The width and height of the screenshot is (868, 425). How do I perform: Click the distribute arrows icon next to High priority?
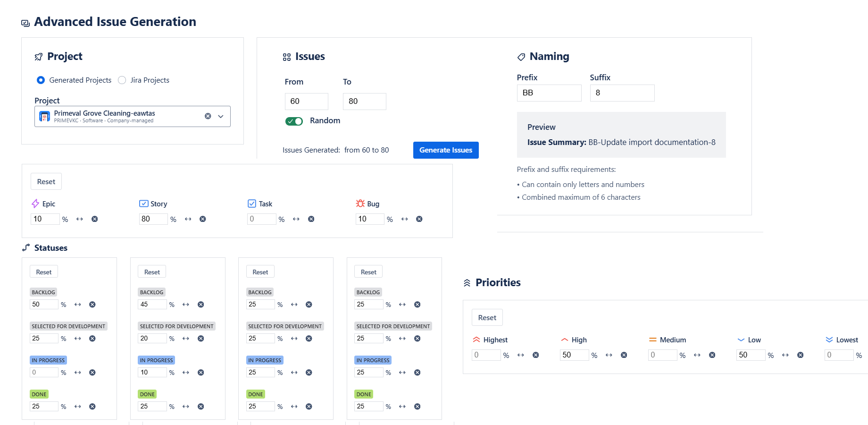point(609,355)
